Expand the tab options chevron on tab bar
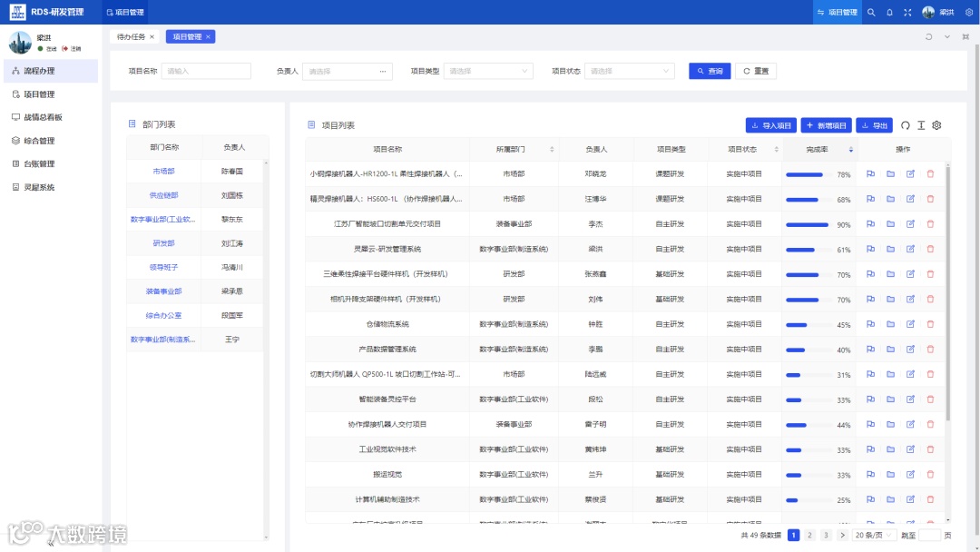 pos(947,37)
